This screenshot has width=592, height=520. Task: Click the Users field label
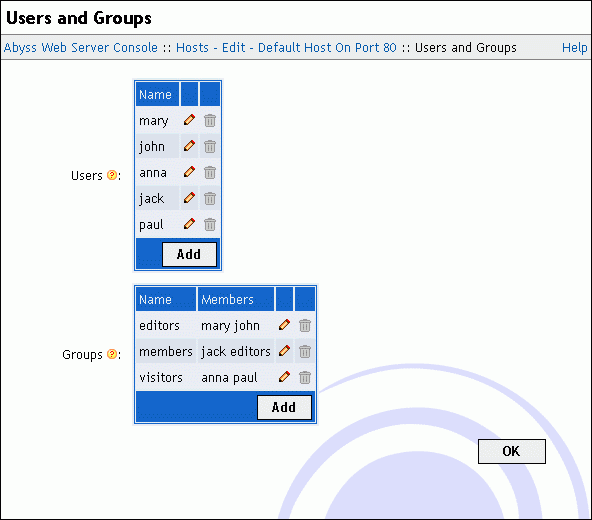coord(87,176)
